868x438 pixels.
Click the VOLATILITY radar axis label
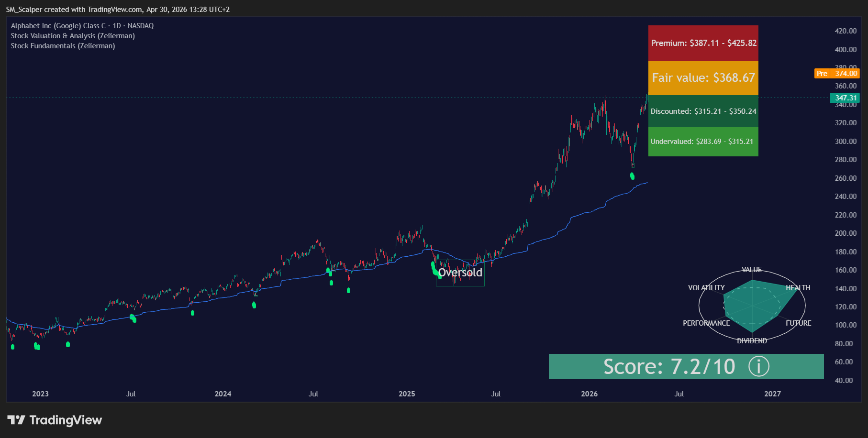[706, 288]
